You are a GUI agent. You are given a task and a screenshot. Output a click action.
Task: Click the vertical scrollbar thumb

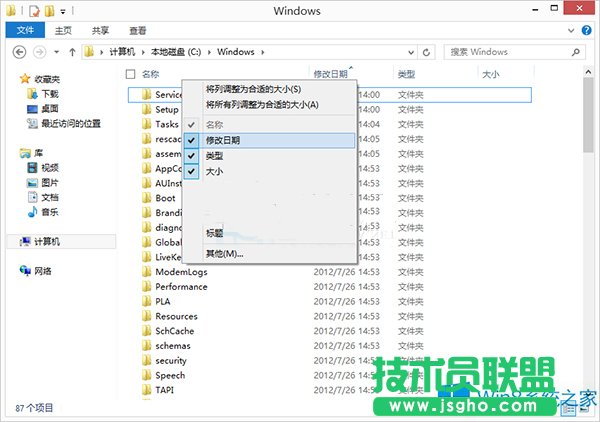(589, 115)
